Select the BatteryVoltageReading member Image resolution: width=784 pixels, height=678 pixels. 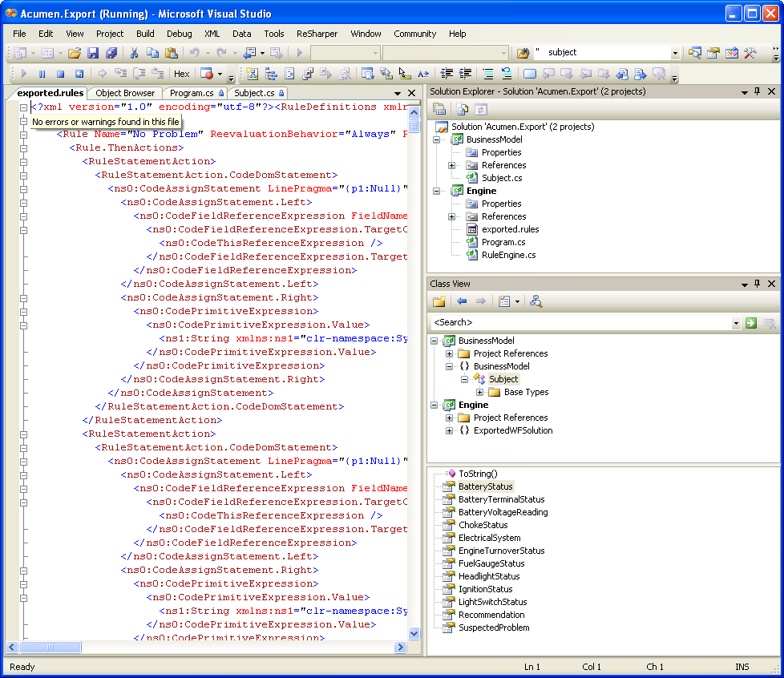[x=503, y=512]
